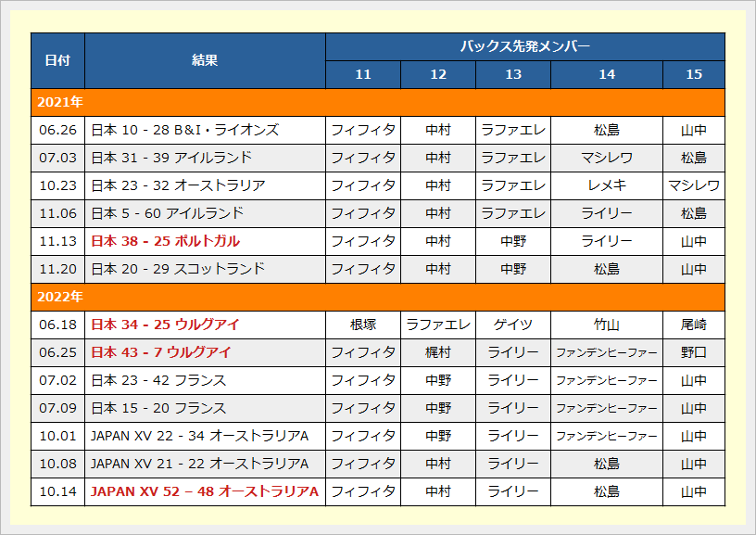Select the position 15 column header
The width and height of the screenshot is (756, 535).
point(693,74)
